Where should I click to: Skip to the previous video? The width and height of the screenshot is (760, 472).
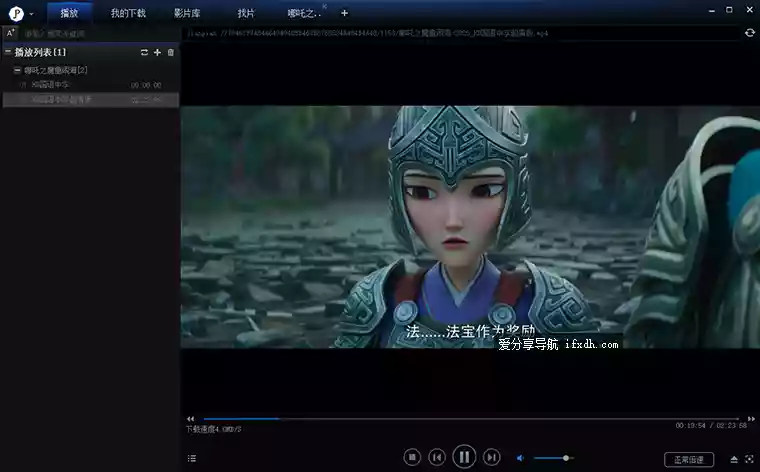click(437, 457)
